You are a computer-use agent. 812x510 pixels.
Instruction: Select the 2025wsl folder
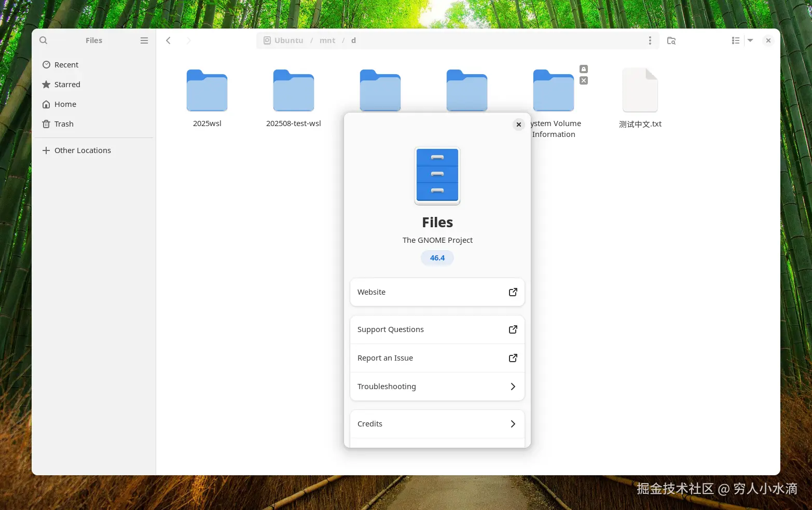(207, 91)
